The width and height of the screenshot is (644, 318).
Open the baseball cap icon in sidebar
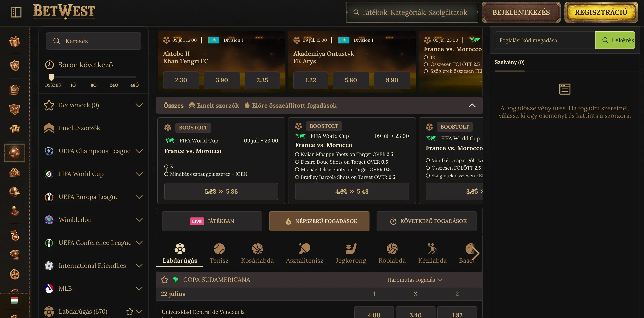pyautogui.click(x=15, y=191)
